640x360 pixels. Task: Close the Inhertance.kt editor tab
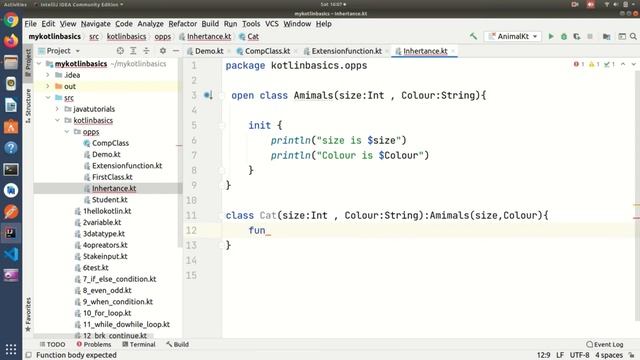pyautogui.click(x=453, y=51)
